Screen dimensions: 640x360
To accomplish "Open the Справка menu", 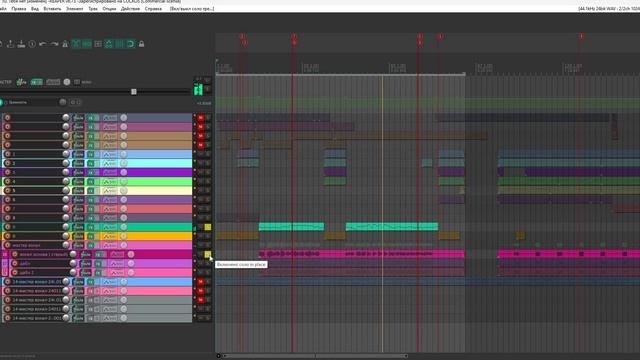I will point(153,9).
